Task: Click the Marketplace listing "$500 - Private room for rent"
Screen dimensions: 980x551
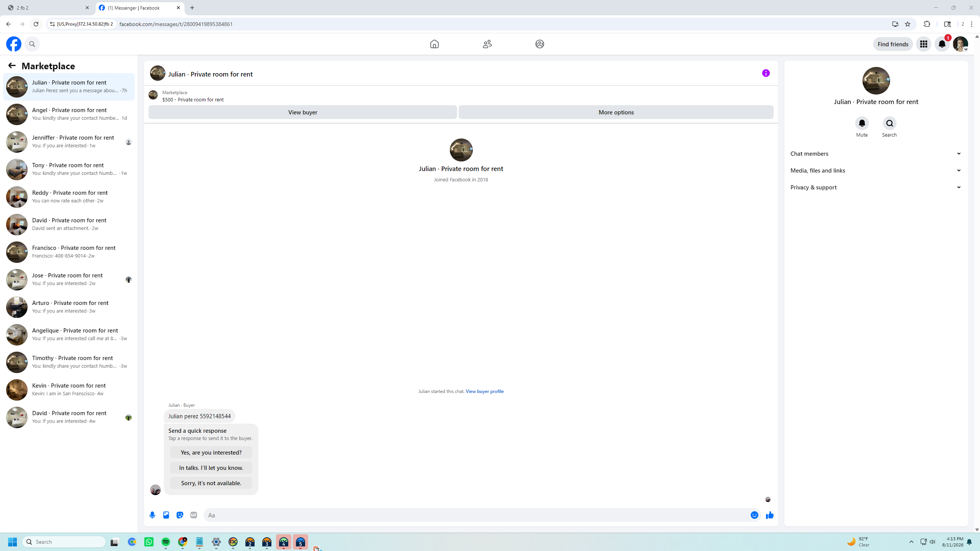Action: [193, 99]
